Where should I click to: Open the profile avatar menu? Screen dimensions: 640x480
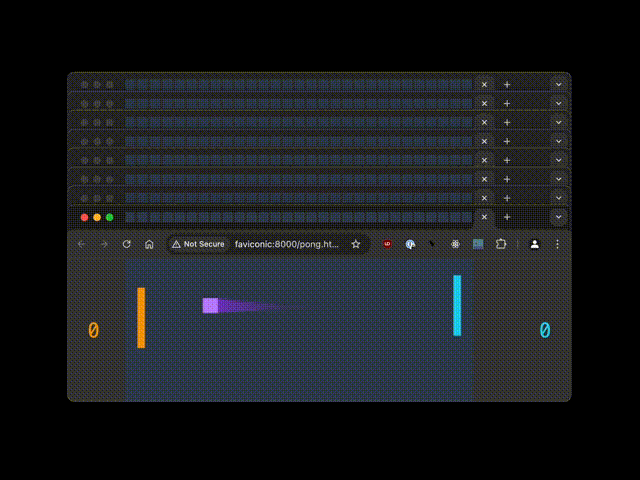(x=535, y=244)
